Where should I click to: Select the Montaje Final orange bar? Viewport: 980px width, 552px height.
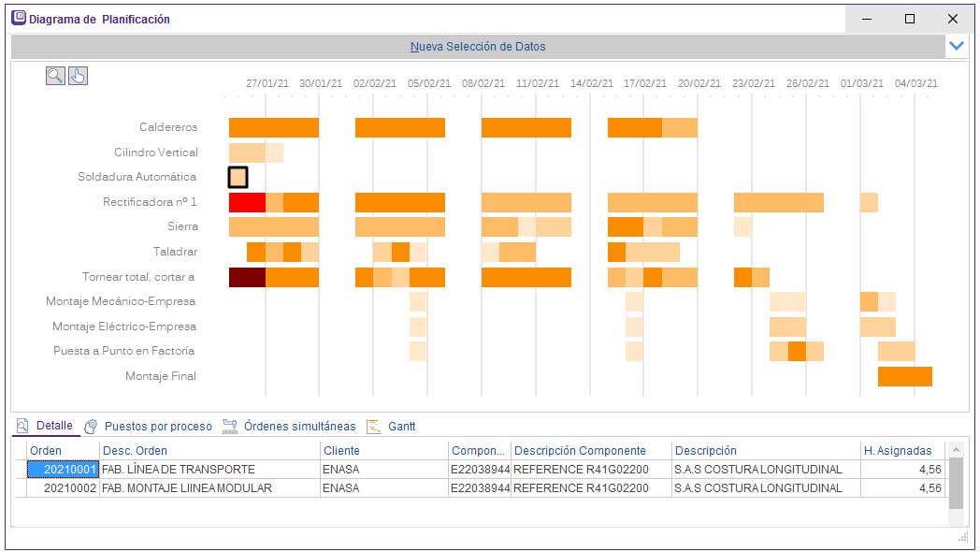click(x=904, y=376)
